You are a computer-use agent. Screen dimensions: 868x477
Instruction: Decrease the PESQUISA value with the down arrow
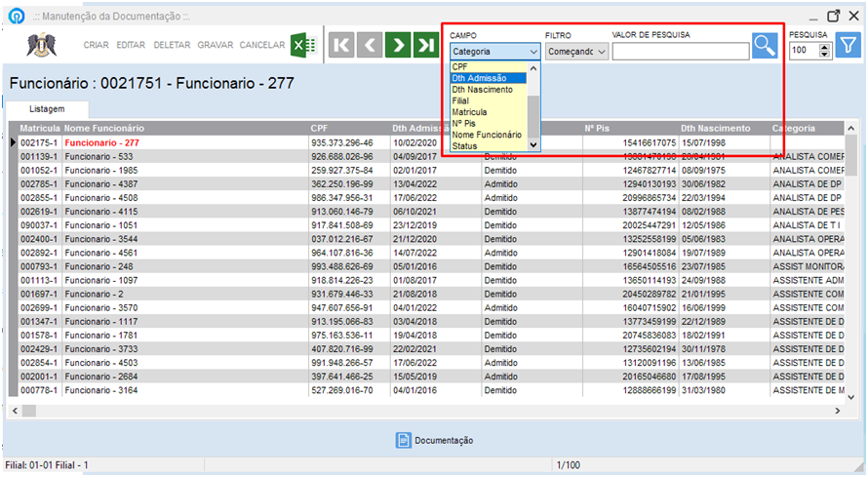tap(825, 55)
